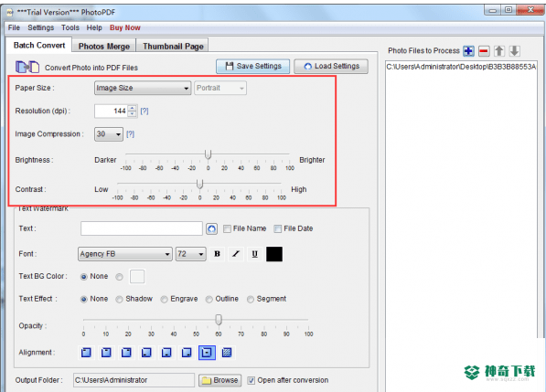Open Resolution help [?] link
Viewport: 546px width, 392px height.
[145, 111]
